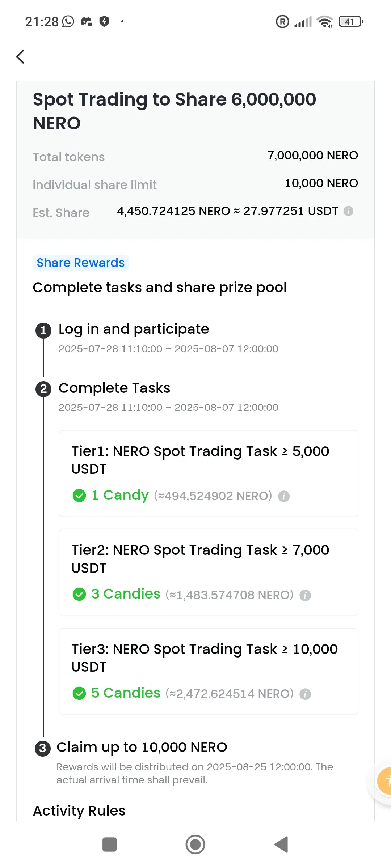Screen dimensions: 391x868
Task: Tap green checkmark for 5 Candies
Action: 79,693
